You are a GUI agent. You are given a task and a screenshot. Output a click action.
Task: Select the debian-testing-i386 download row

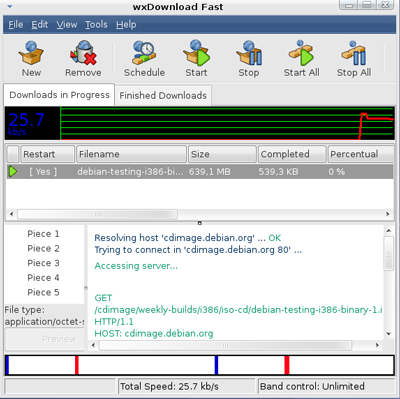tap(200, 172)
